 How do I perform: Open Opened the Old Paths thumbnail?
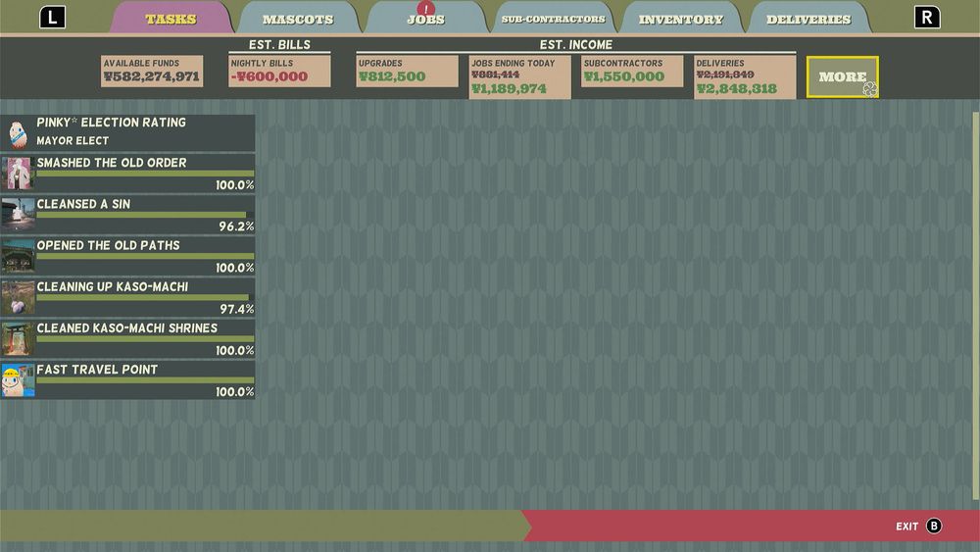[x=18, y=256]
